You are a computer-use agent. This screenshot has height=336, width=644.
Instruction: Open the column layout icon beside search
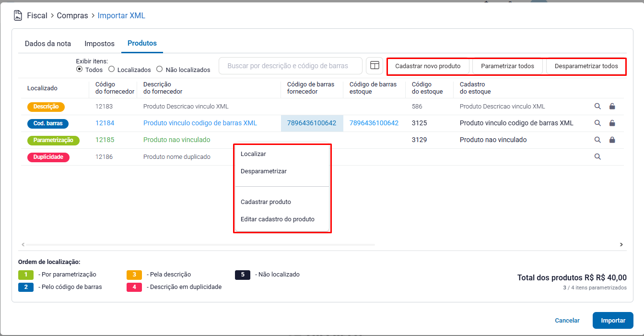click(375, 66)
